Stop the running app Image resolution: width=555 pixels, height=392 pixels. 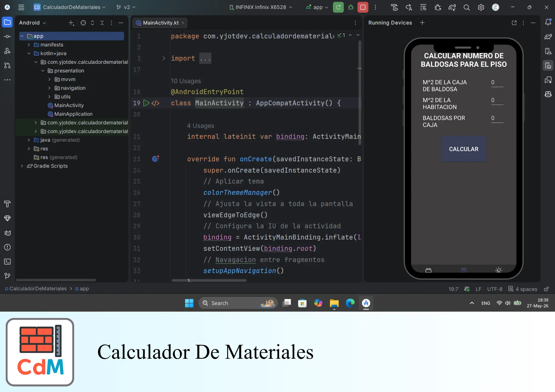click(363, 7)
